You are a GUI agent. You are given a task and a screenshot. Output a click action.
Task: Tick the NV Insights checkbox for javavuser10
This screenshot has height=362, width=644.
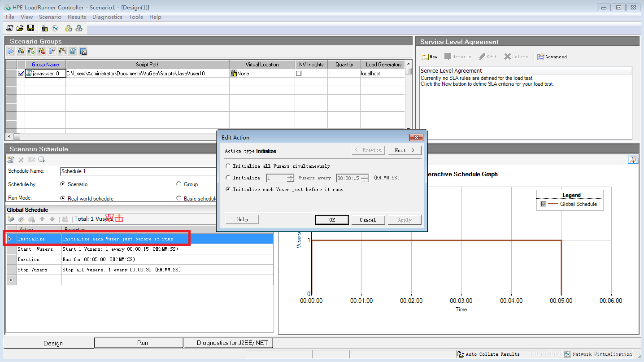299,74
